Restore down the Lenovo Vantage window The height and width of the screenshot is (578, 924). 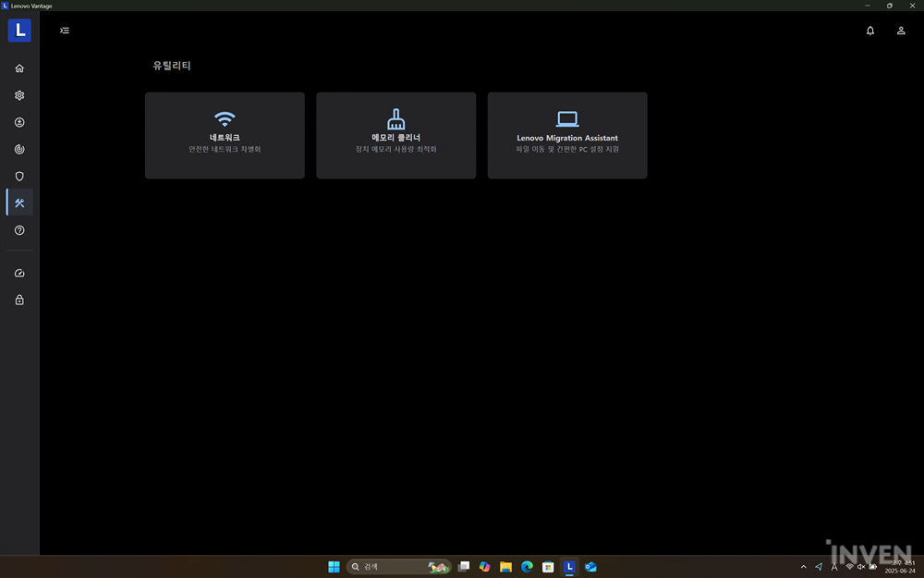(889, 6)
